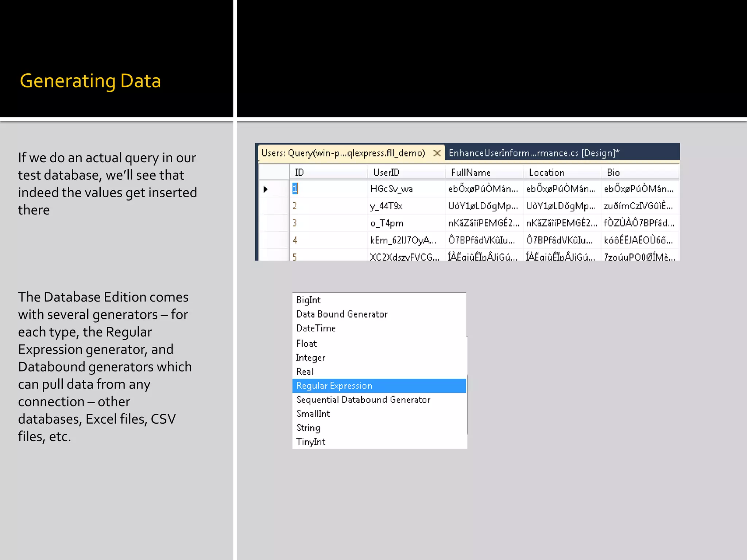Screen dimensions: 747x560
Task: Choose Integer generator option
Action: click(x=379, y=358)
